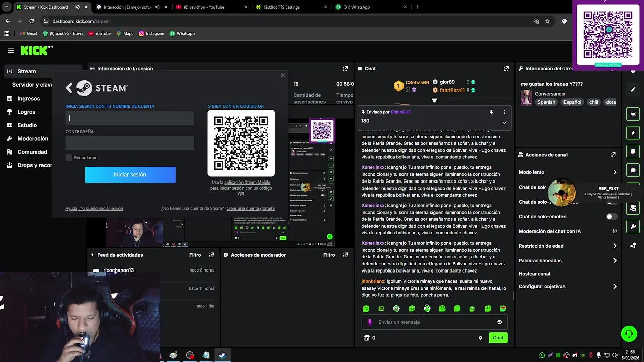Close the Steam login dialog
This screenshot has height=362, width=644.
coord(283,75)
